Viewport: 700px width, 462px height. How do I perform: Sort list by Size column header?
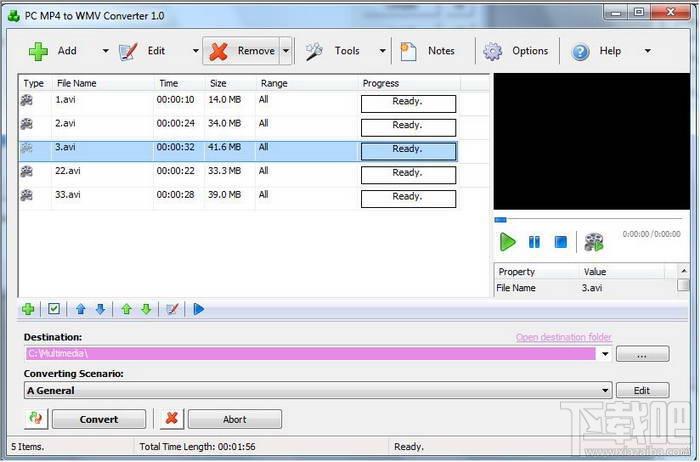click(x=230, y=83)
